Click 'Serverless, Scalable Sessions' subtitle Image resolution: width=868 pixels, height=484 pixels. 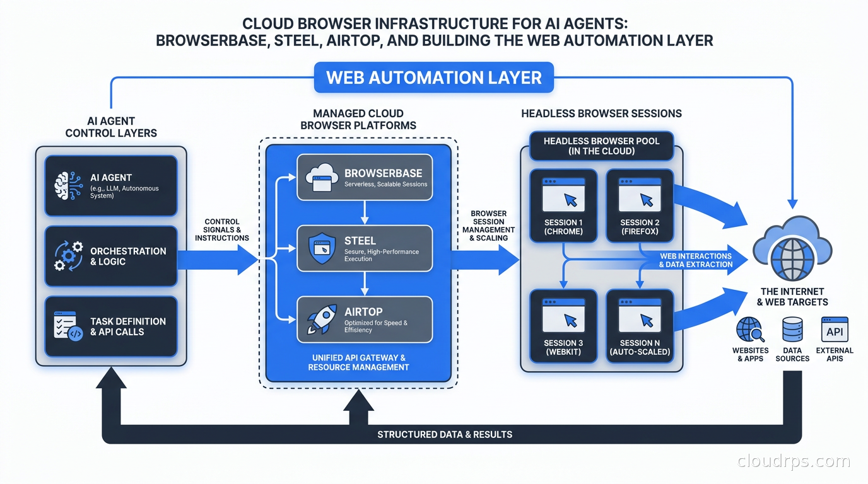[x=386, y=184]
